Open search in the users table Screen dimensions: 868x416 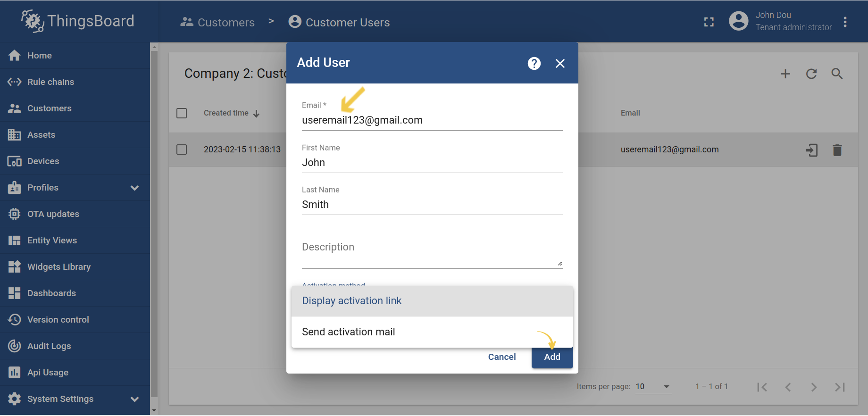click(x=837, y=74)
